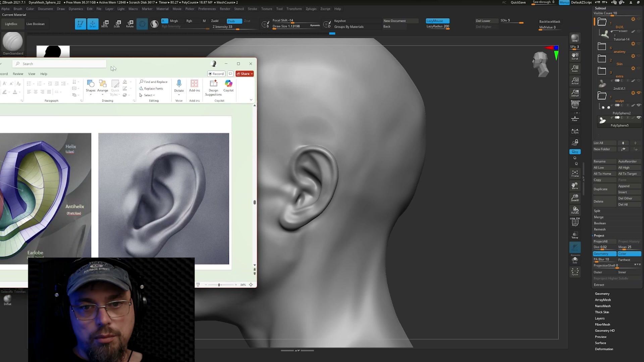Click the Duplicate subtool button
The width and height of the screenshot is (644, 362).
tap(604, 189)
